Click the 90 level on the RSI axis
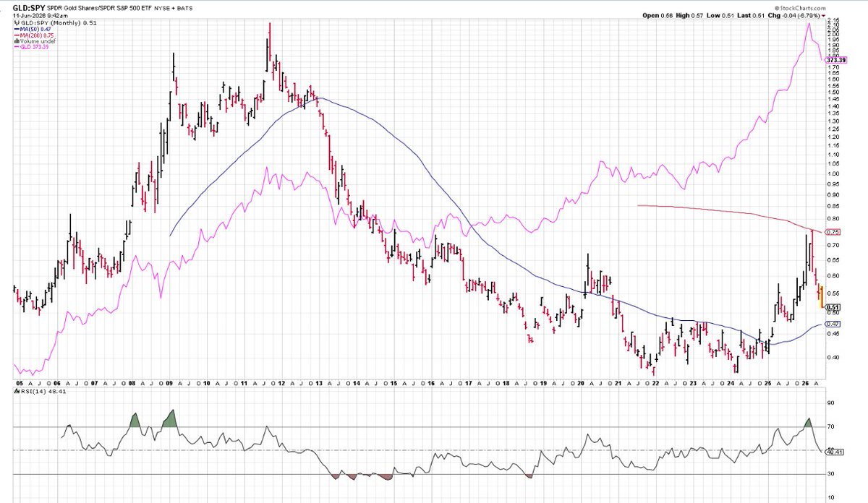Screen dimensions: 868x503 (x=830, y=403)
